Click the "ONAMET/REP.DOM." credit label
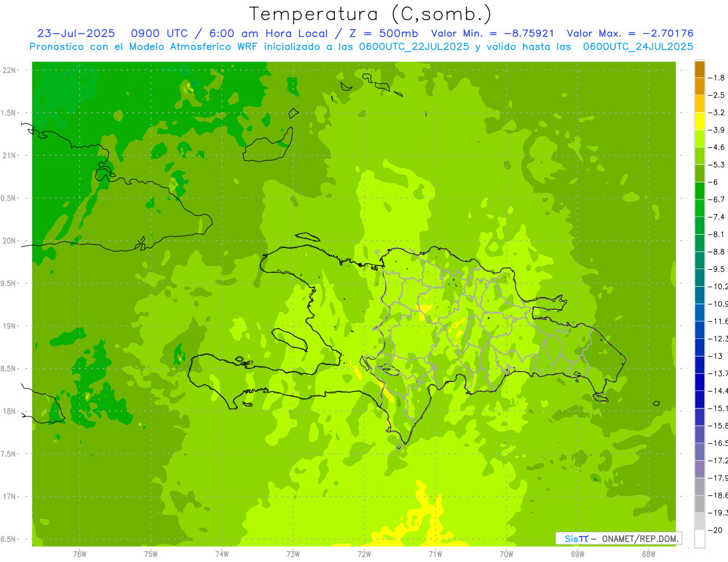 click(641, 538)
